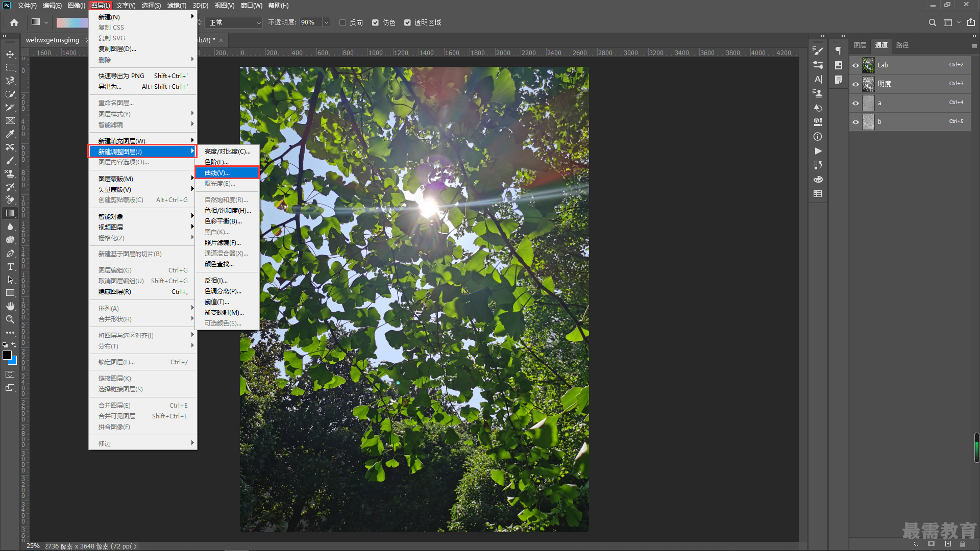Select the Path Selection tool
This screenshot has width=980, height=551.
point(10,280)
